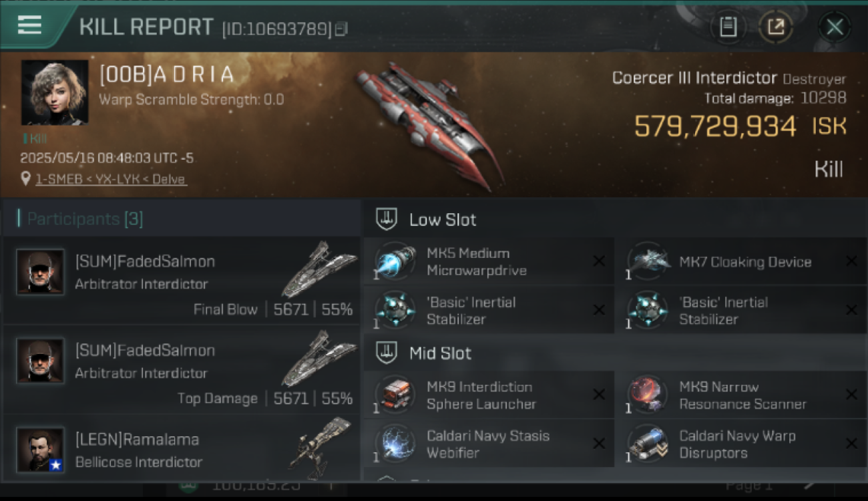Viewport: 868px width, 501px height.
Task: Open the hamburger menu
Action: (x=29, y=25)
